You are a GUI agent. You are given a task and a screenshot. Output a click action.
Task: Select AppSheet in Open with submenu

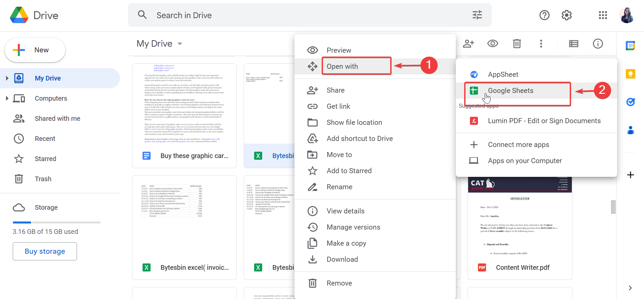point(536,74)
